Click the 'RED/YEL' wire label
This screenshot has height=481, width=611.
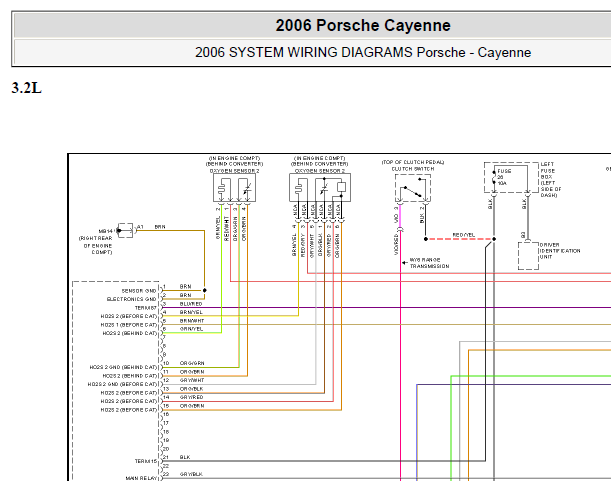click(464, 235)
